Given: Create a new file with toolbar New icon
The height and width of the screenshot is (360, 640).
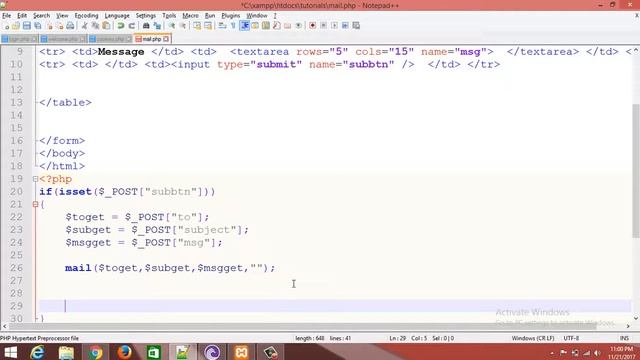Looking at the screenshot, I should click(x=7, y=26).
